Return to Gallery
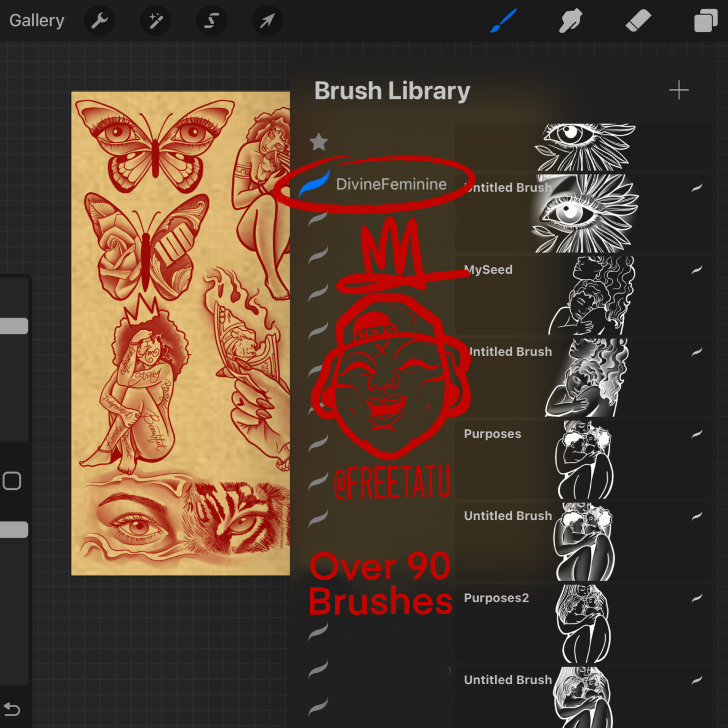728x728 pixels. pos(37,21)
